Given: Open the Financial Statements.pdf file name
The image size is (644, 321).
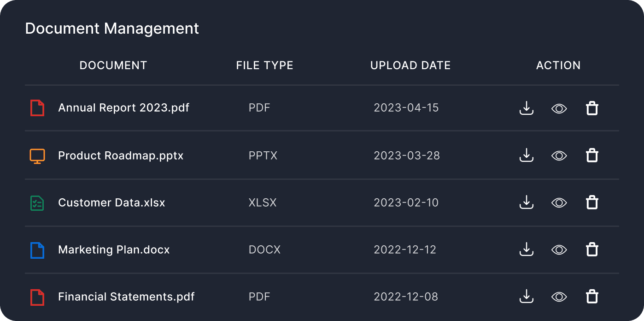Looking at the screenshot, I should tap(126, 297).
